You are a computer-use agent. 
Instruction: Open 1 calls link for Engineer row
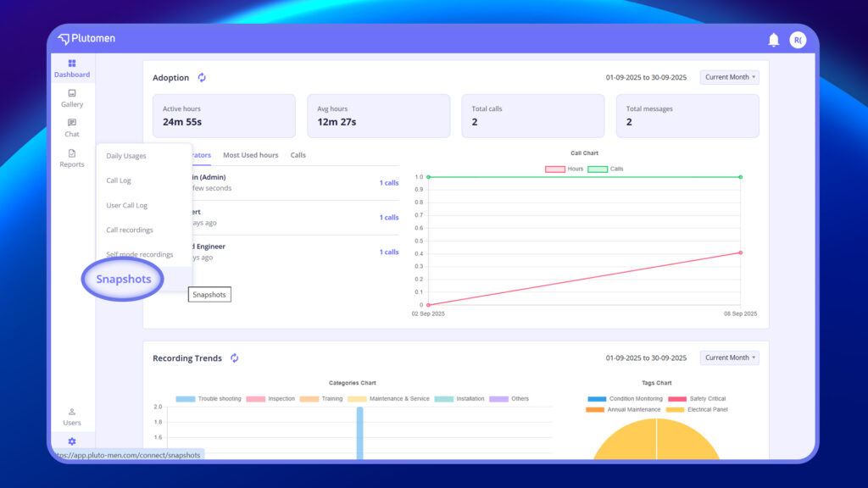pyautogui.click(x=388, y=252)
